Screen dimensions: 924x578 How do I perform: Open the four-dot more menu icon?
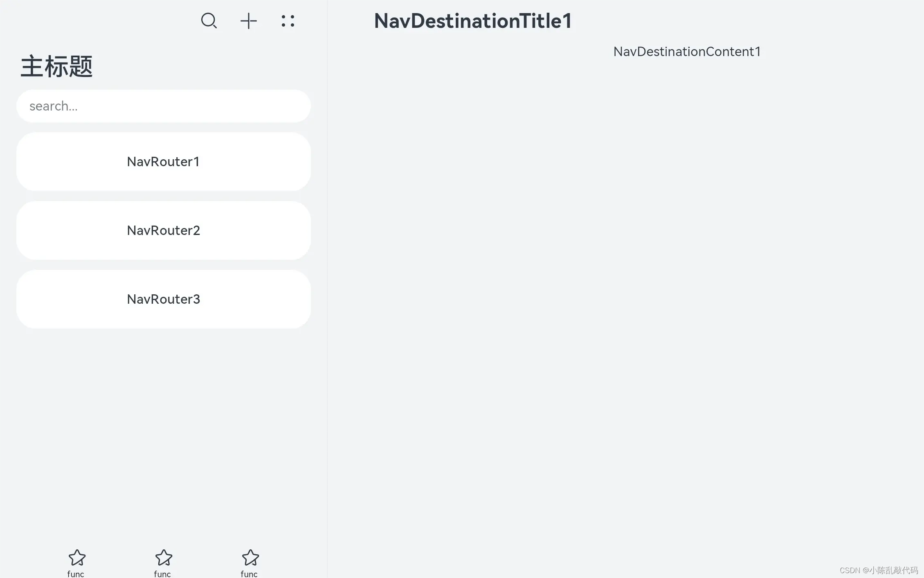coord(288,21)
